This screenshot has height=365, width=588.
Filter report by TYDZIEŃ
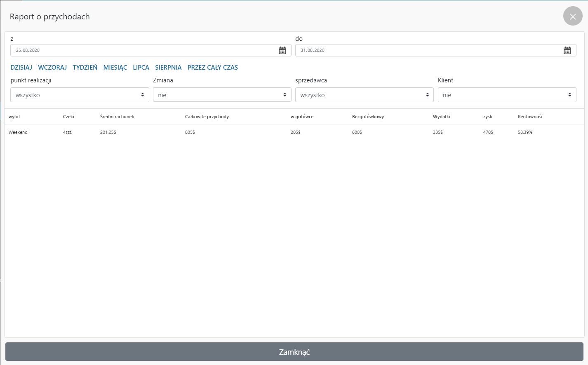click(85, 68)
